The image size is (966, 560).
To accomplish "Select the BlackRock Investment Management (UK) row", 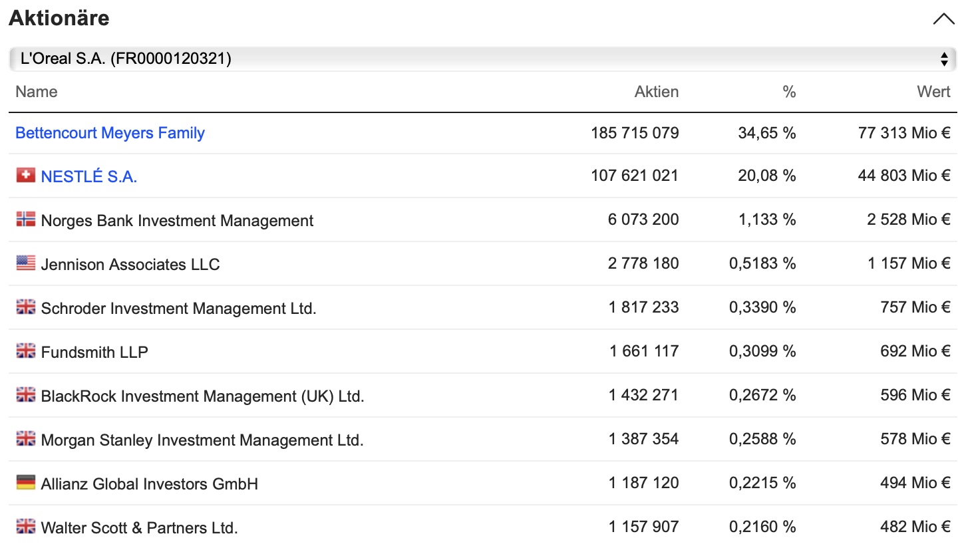I will (202, 396).
